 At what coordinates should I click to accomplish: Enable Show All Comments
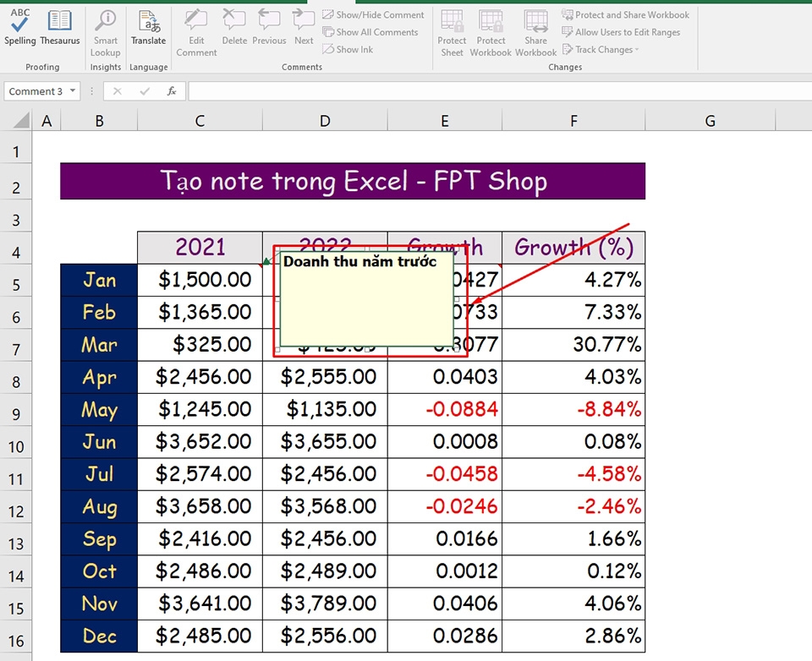[370, 32]
